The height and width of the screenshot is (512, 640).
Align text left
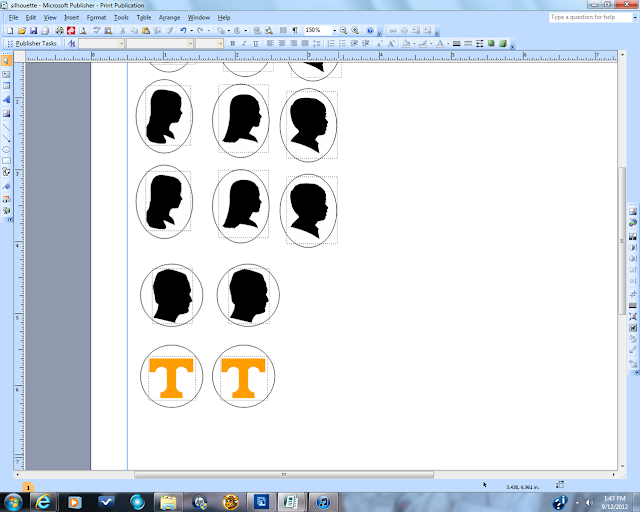[x=270, y=44]
